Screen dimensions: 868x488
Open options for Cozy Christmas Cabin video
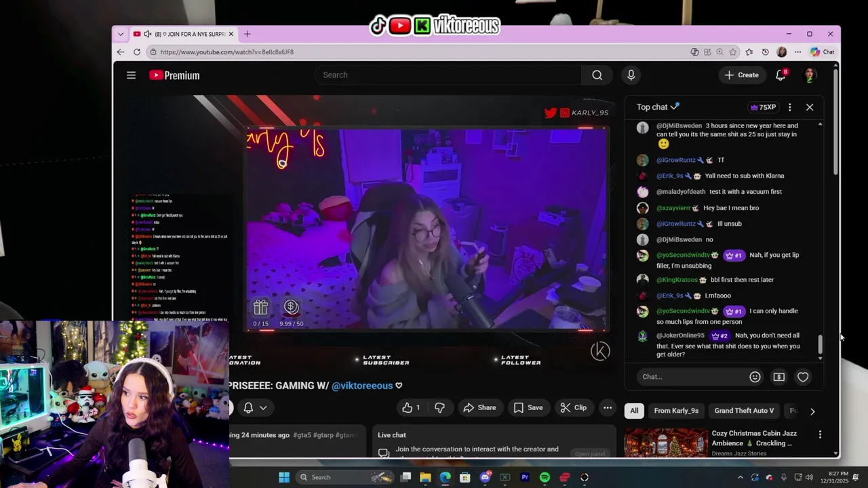coord(820,434)
